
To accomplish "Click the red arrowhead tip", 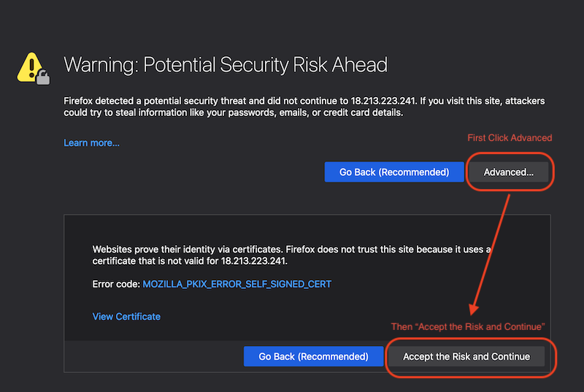I will [473, 311].
